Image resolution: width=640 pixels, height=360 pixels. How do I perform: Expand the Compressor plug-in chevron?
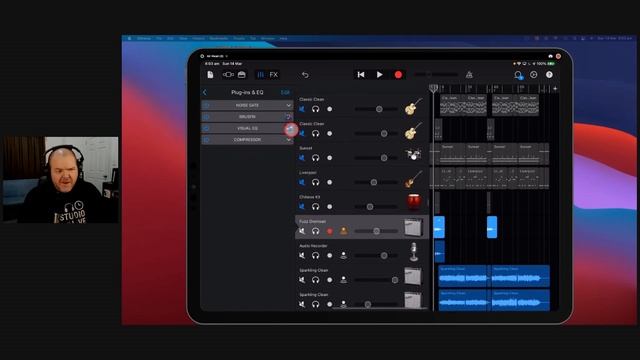point(289,140)
